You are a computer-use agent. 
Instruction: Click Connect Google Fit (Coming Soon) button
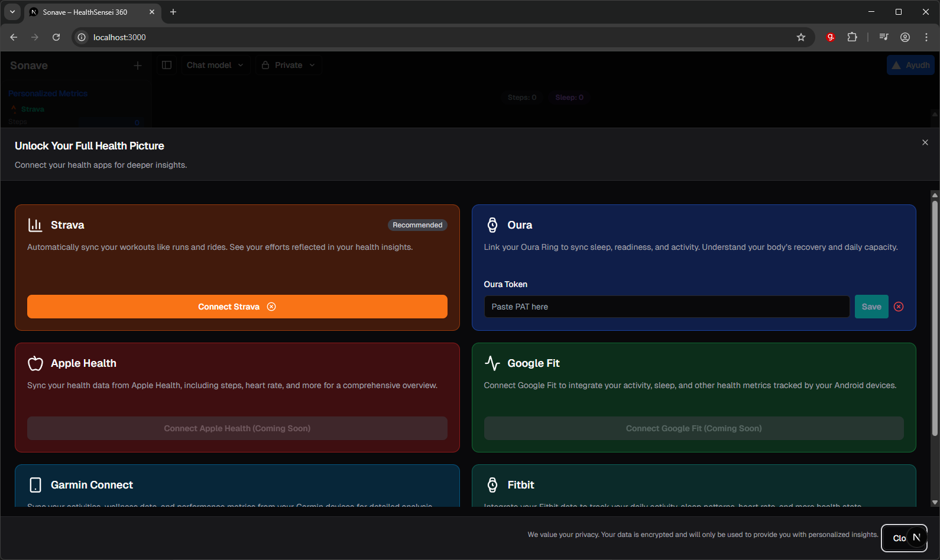coord(693,428)
